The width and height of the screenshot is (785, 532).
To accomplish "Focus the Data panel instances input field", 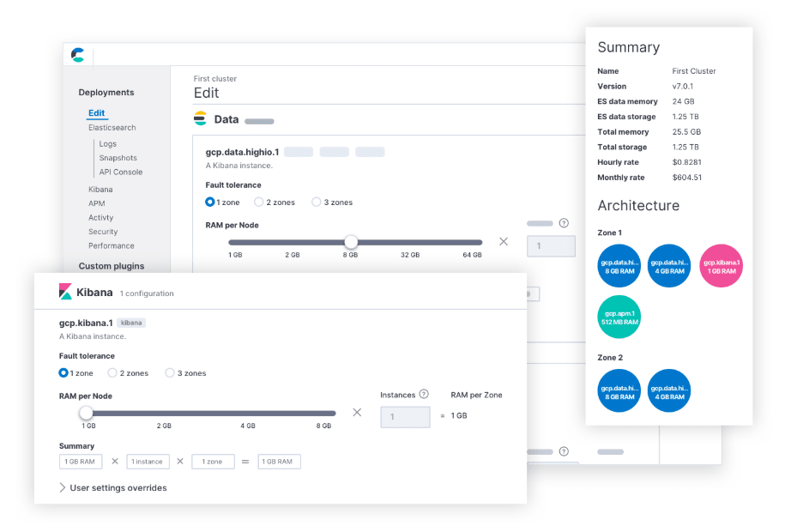I will point(551,246).
